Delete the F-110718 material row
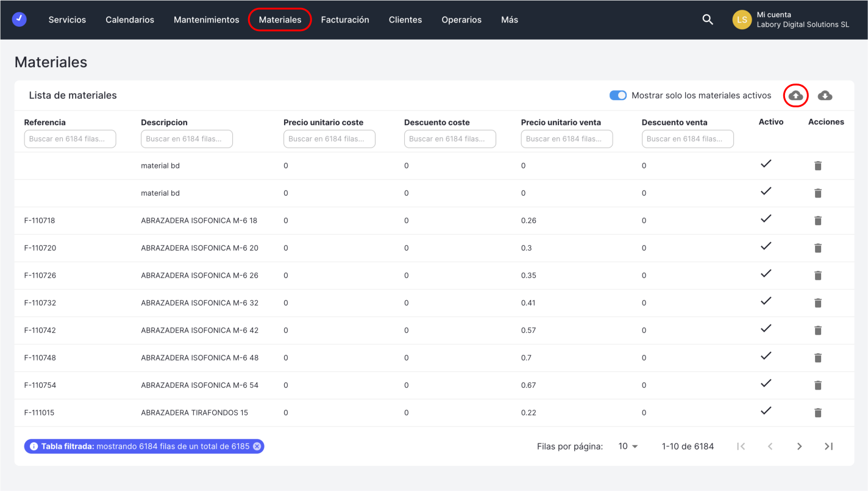The width and height of the screenshot is (868, 491). (818, 221)
